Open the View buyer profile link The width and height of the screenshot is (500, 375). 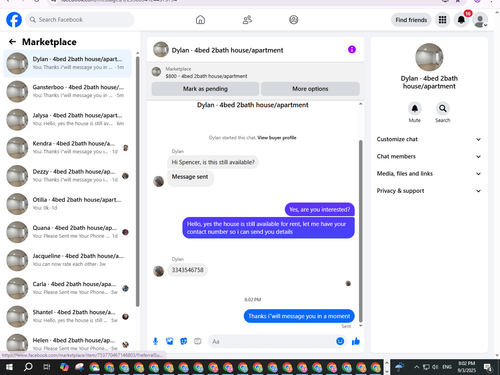[277, 138]
